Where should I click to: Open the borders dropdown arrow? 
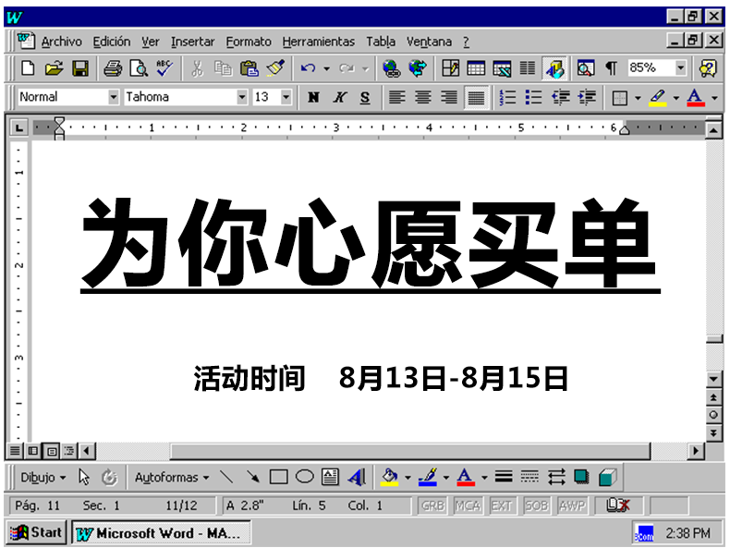tap(638, 98)
